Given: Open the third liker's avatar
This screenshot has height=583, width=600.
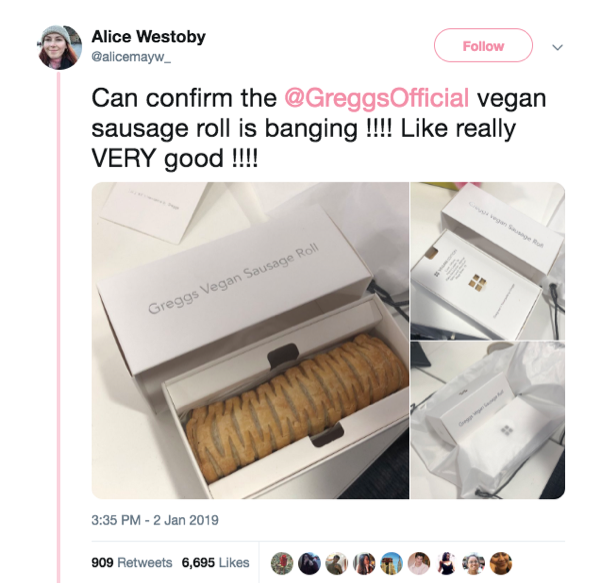Looking at the screenshot, I should pyautogui.click(x=336, y=563).
